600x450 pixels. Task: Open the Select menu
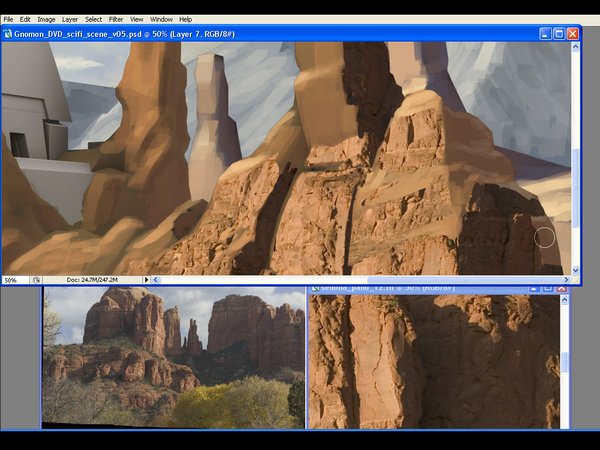coord(94,19)
